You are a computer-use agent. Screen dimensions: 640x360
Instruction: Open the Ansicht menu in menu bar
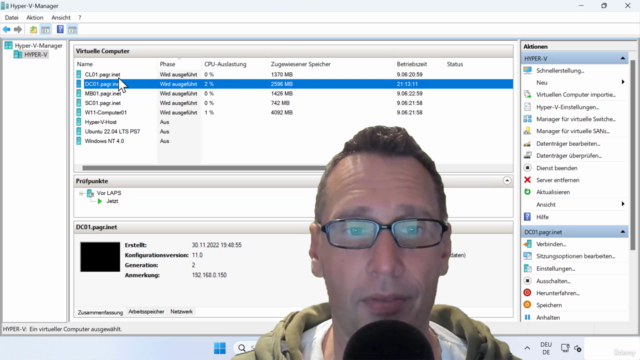[x=61, y=18]
